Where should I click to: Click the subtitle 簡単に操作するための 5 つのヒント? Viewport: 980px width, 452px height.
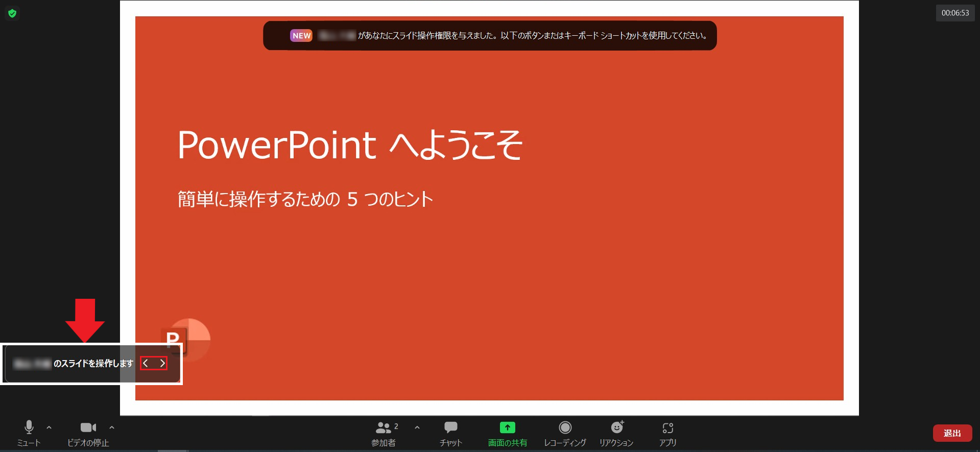[305, 199]
